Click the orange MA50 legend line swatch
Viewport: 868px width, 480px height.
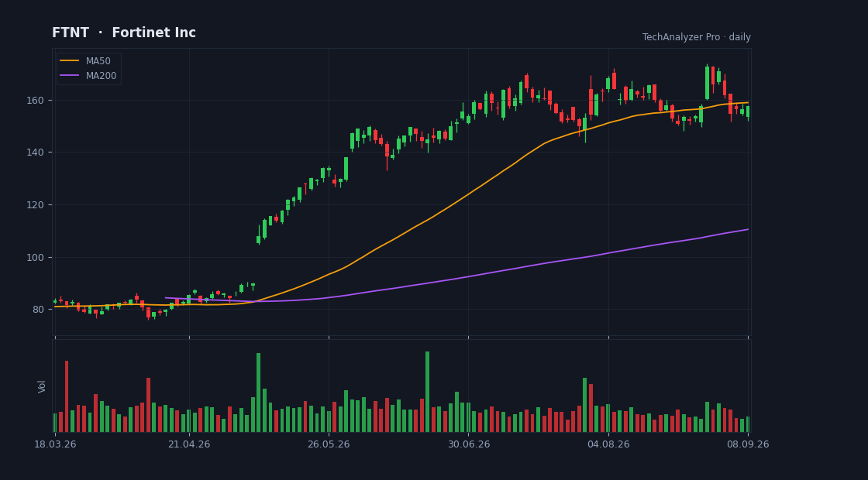pos(69,61)
